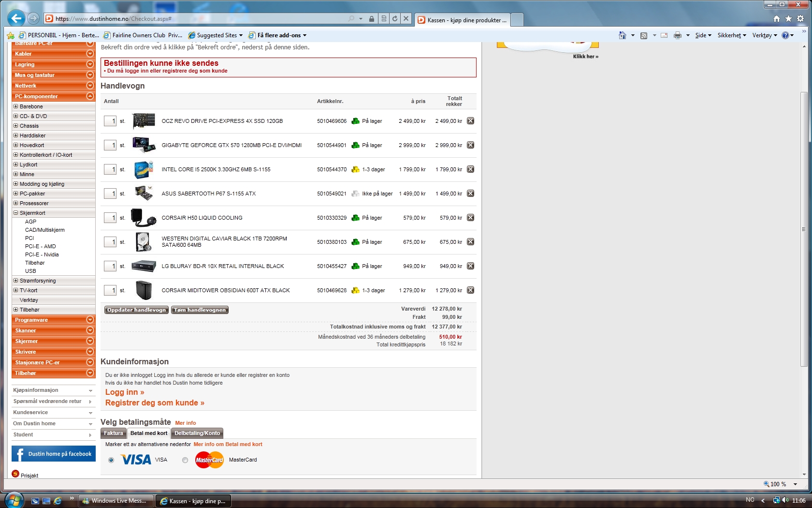The image size is (812, 508).
Task: Open the Sikkerhet menu
Action: click(732, 35)
